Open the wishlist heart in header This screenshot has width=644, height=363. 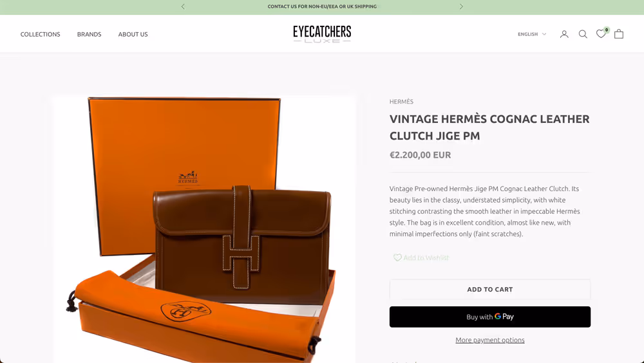coord(600,34)
